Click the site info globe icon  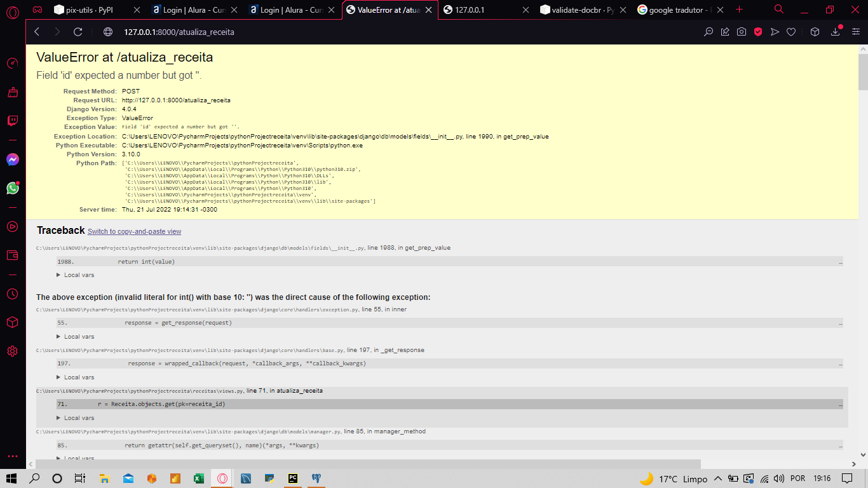point(108,32)
